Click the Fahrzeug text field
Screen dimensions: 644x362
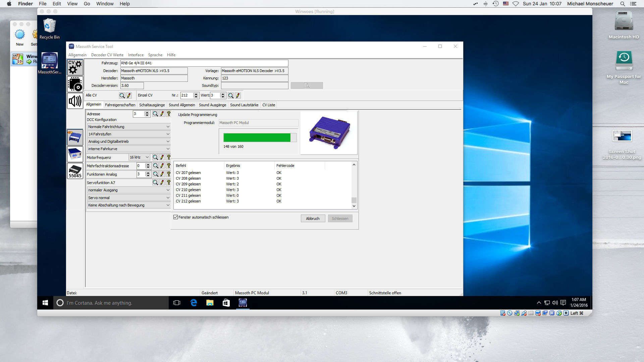tap(204, 63)
